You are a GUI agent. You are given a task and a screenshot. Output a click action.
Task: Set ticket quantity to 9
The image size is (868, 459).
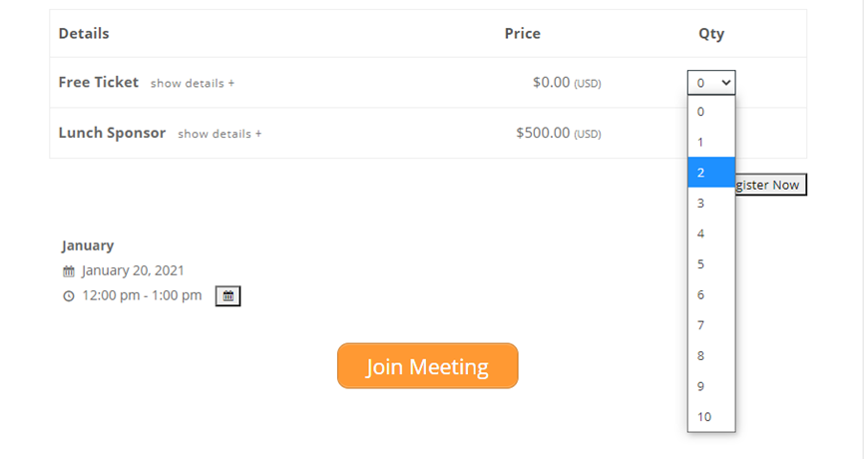710,386
